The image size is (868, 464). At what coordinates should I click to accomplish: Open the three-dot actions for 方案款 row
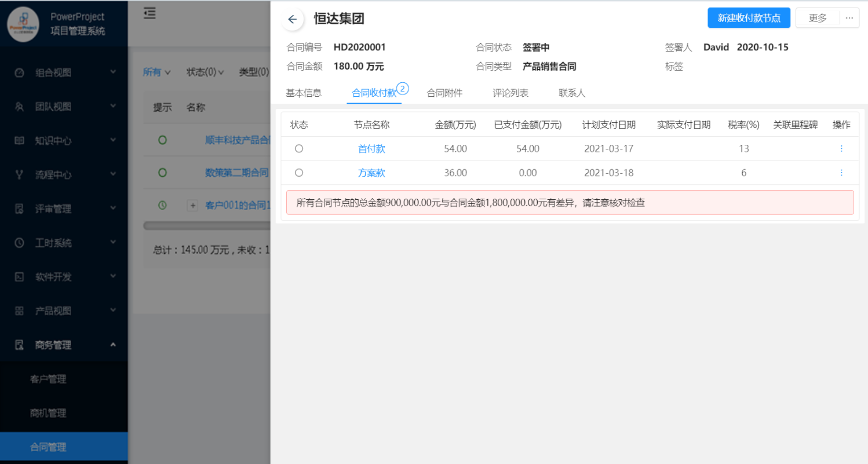tap(841, 173)
